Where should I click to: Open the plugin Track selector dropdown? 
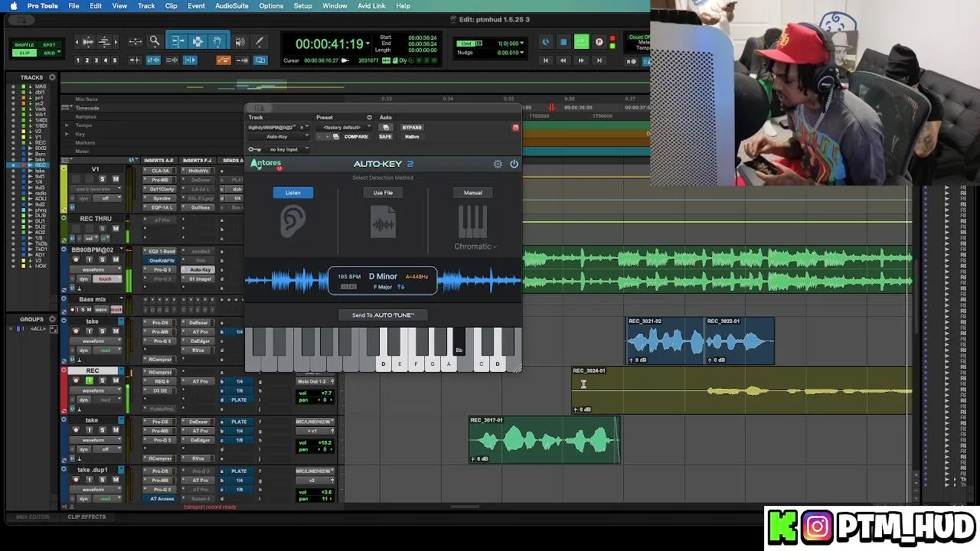tap(272, 127)
